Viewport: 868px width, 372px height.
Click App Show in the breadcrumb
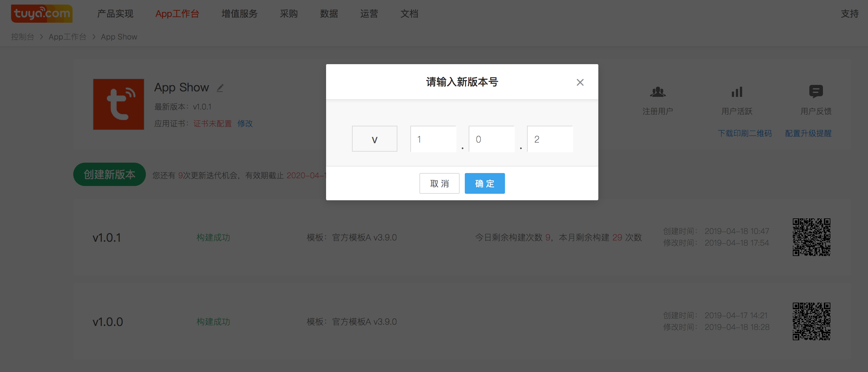[119, 37]
